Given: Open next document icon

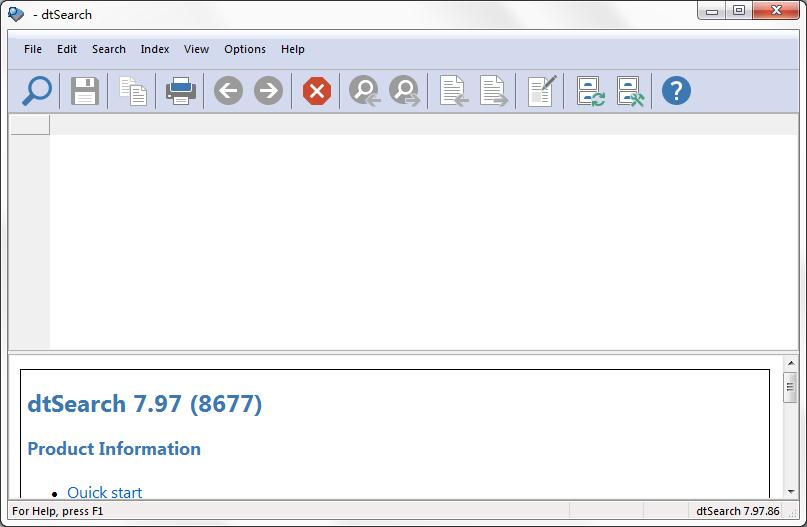Looking at the screenshot, I should pos(494,91).
